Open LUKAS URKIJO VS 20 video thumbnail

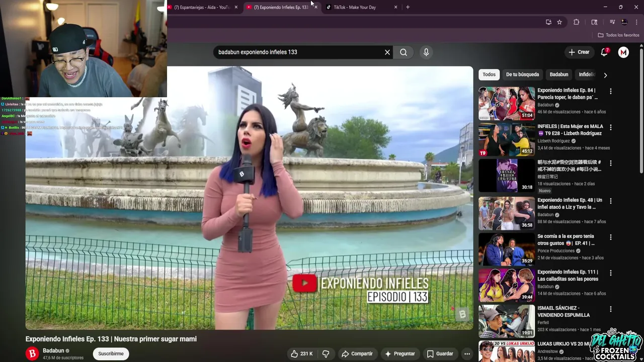coord(507,351)
